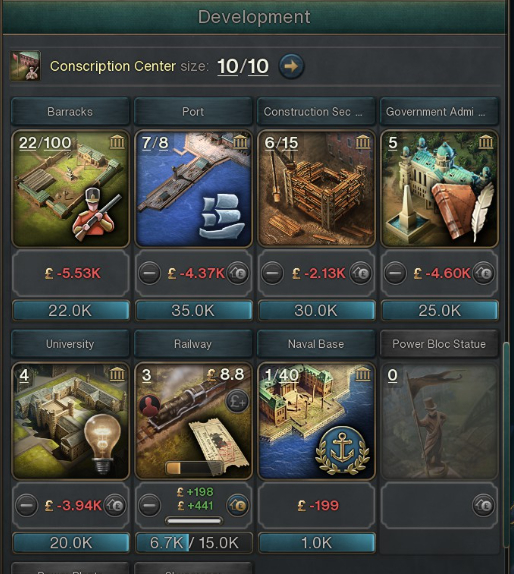Expand the Government Admi header
Image resolution: width=514 pixels, height=574 pixels.
click(439, 111)
